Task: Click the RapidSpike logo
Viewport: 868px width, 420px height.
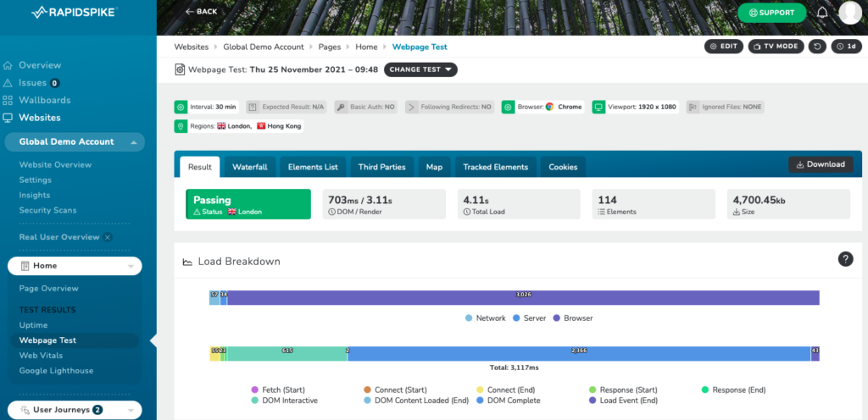Action: pyautogui.click(x=73, y=12)
